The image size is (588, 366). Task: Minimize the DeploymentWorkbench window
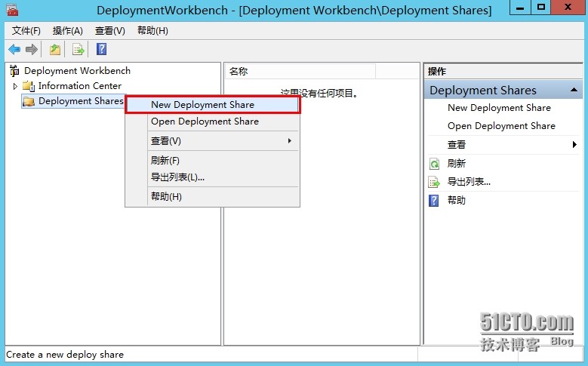point(520,8)
